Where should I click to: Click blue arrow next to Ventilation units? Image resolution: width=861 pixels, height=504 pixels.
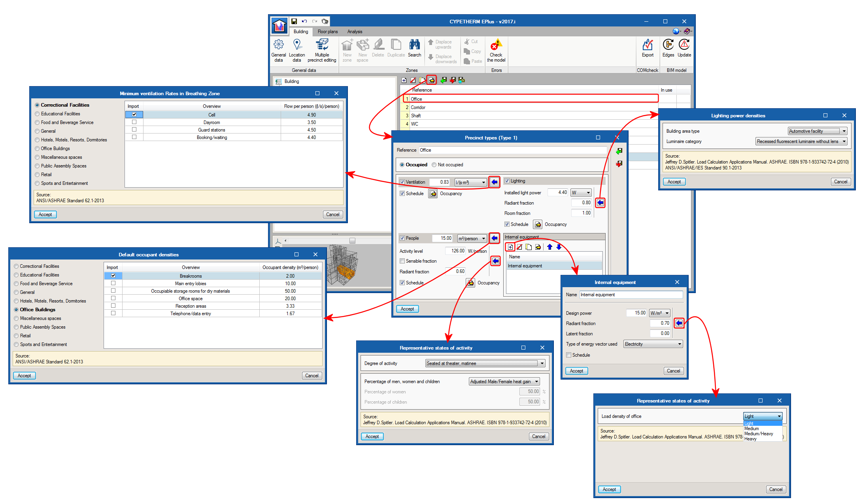495,182
